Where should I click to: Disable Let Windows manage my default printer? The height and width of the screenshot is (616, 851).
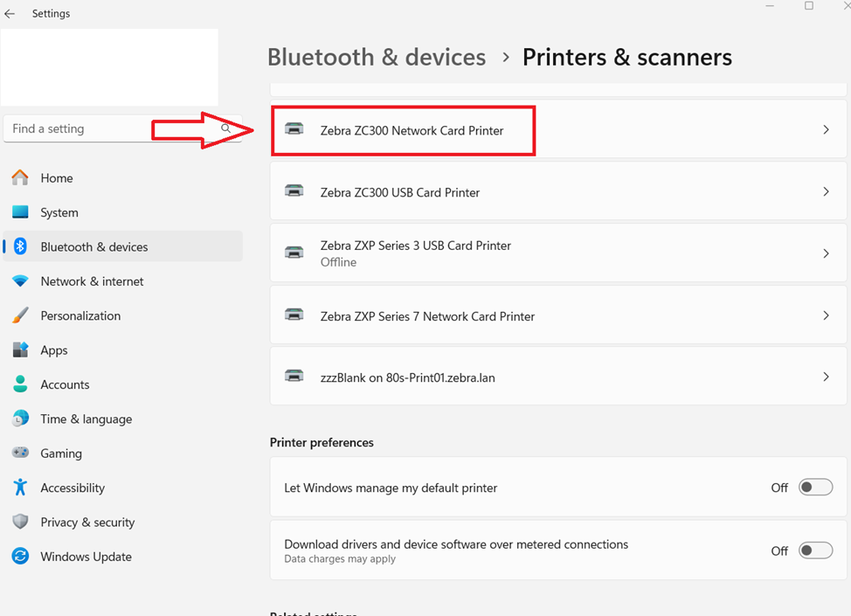click(815, 487)
